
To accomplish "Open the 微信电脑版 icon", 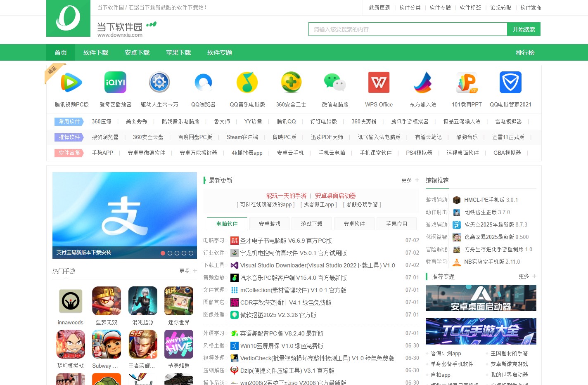I will 335,83.
